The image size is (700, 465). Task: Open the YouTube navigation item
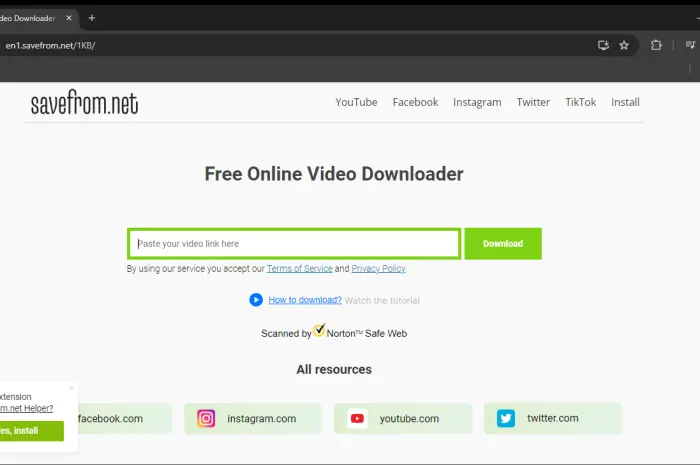pyautogui.click(x=356, y=102)
